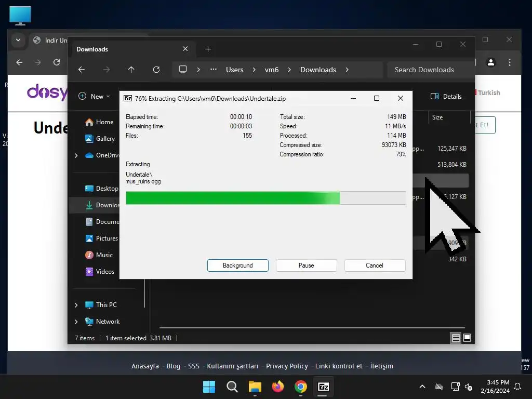Go back in File Explorer
Screen dimensions: 532x399
coord(82,70)
